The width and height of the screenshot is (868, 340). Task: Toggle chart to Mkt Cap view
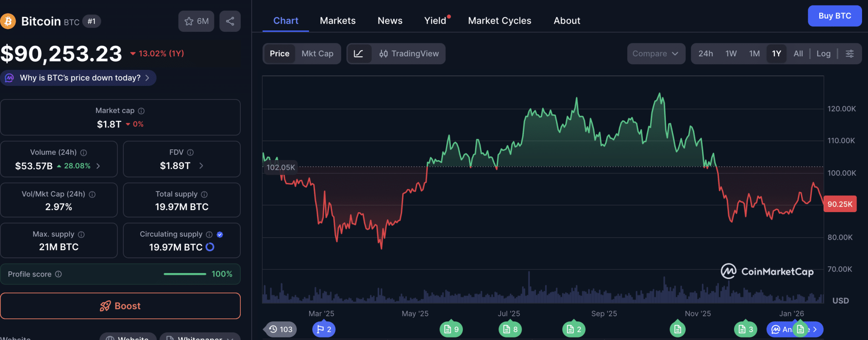pos(317,54)
